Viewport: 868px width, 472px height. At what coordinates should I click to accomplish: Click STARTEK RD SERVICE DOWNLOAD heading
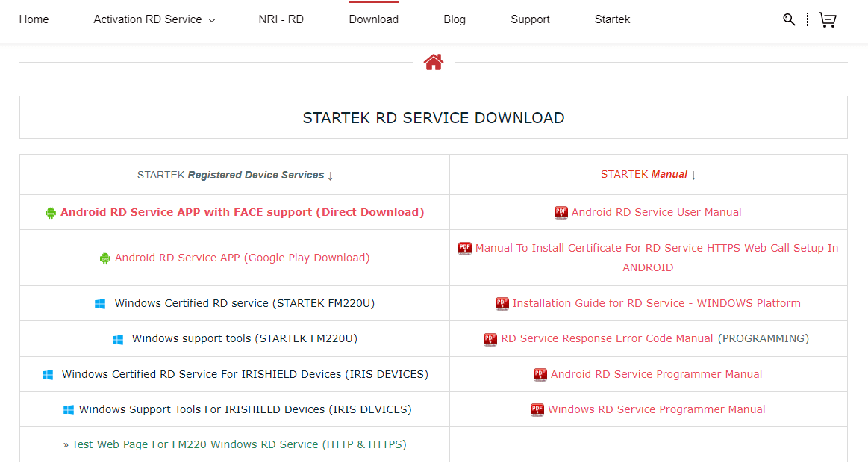pos(434,118)
